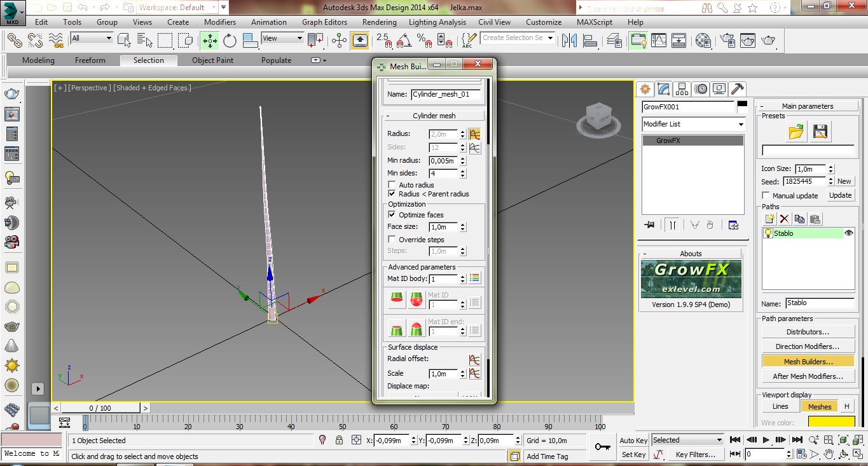Click the Bind to Space Warp tool

56,40
